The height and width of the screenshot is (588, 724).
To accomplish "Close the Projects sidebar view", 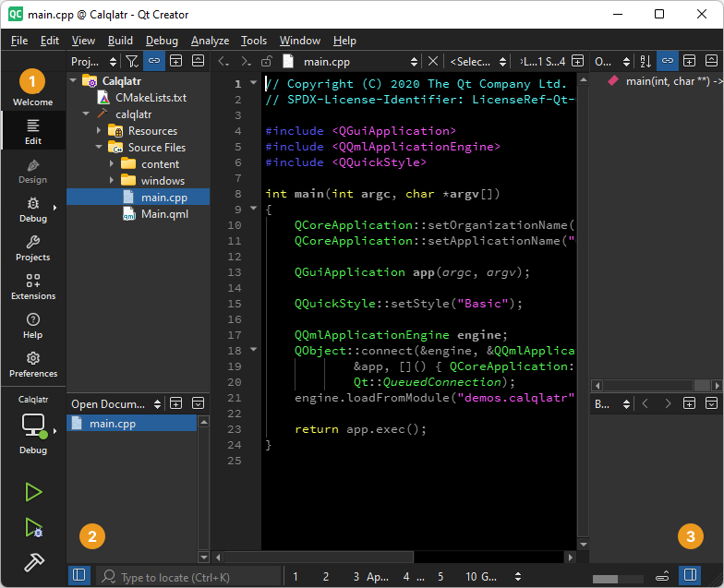I will (x=198, y=61).
